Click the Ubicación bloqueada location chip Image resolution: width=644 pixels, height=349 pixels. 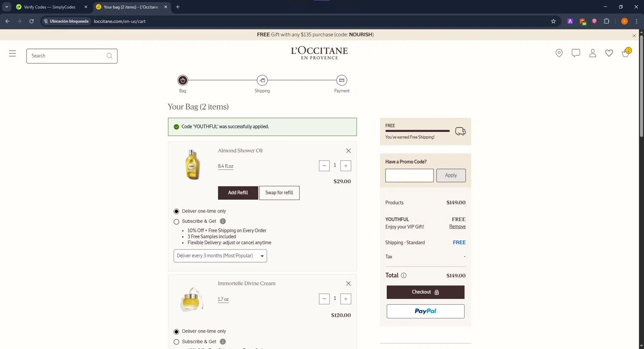(66, 21)
